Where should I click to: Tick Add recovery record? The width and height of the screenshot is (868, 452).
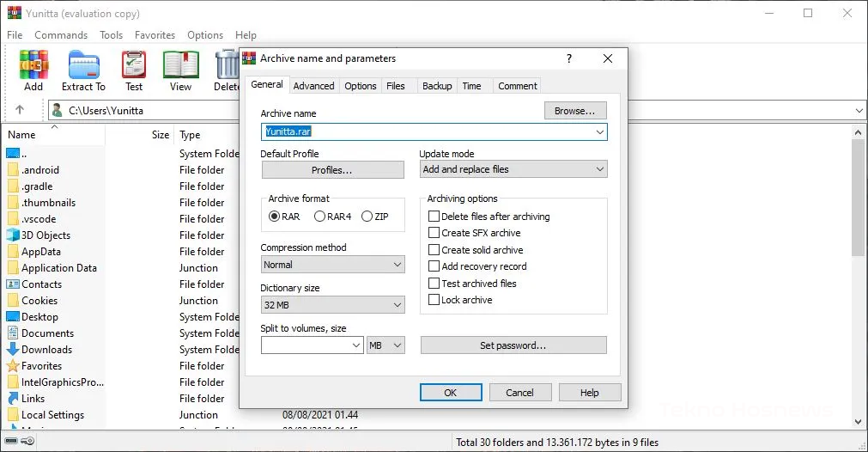click(434, 266)
